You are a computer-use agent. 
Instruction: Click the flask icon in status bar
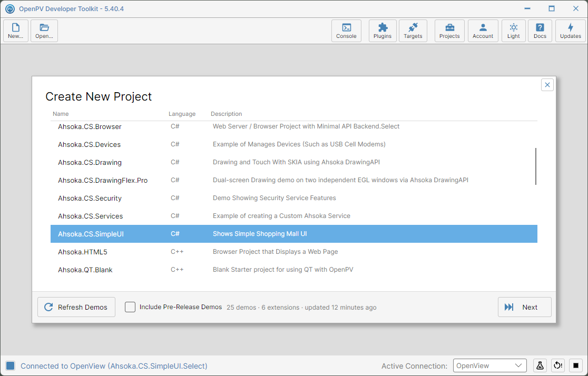tap(540, 365)
